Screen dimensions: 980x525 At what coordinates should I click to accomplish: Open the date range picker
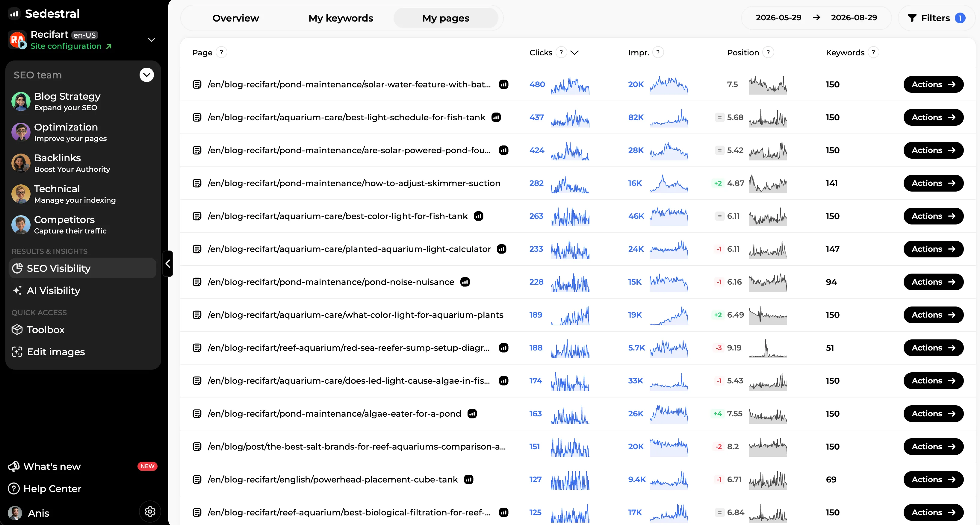coord(816,18)
